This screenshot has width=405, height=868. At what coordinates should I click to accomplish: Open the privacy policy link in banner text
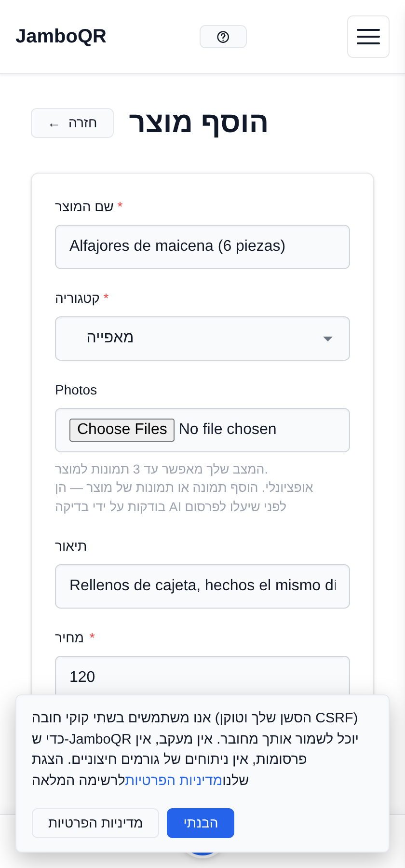click(x=174, y=780)
